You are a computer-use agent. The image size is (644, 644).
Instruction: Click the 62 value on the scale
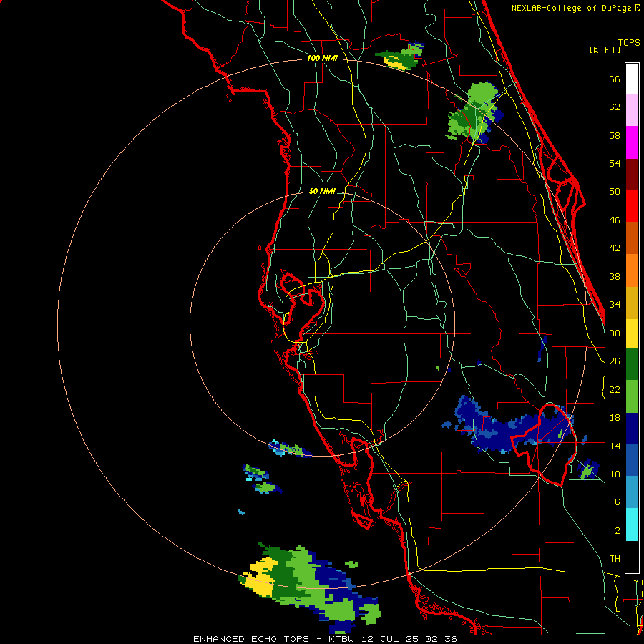615,107
